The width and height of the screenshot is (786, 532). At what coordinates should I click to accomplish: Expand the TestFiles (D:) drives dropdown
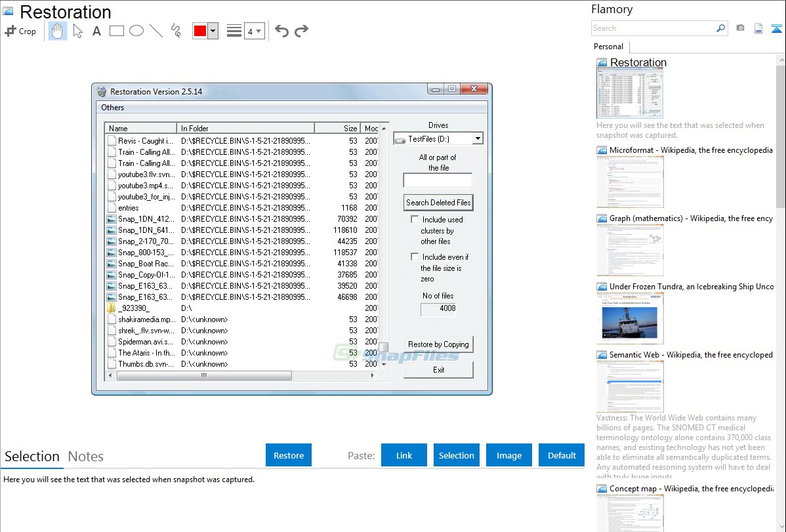[477, 138]
